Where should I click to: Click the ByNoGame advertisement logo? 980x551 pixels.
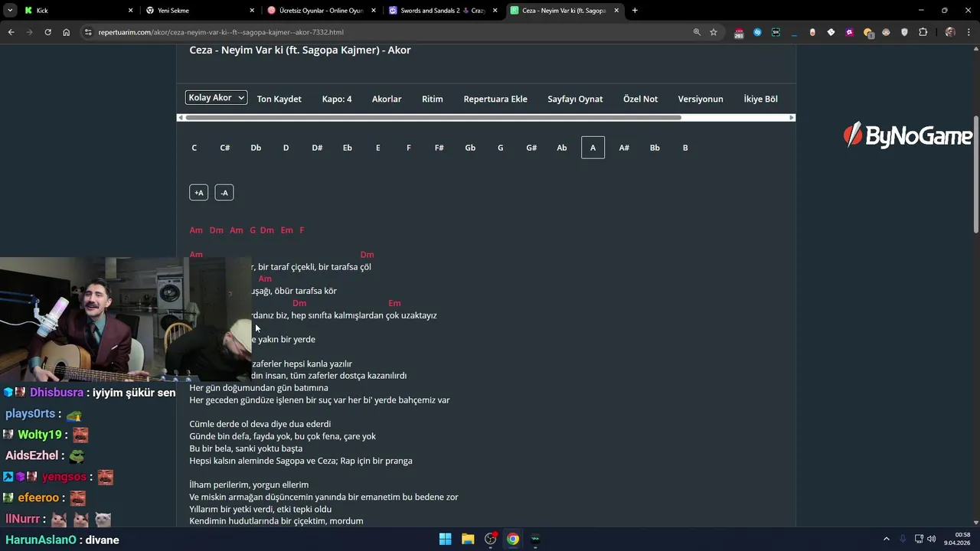907,136
